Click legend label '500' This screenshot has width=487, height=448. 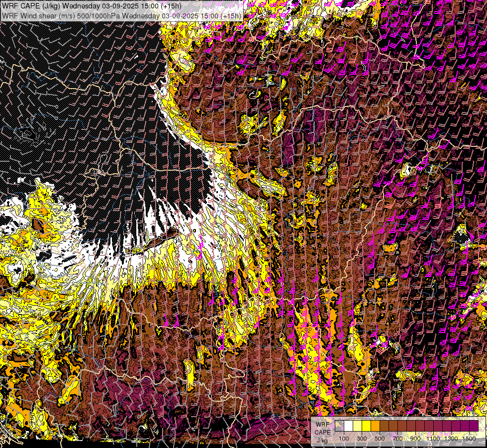click(x=380, y=439)
